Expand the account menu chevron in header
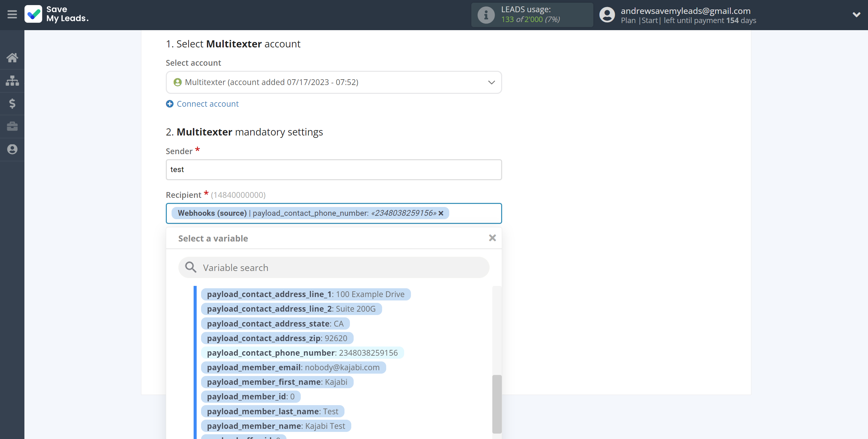The width and height of the screenshot is (868, 439). coord(856,15)
